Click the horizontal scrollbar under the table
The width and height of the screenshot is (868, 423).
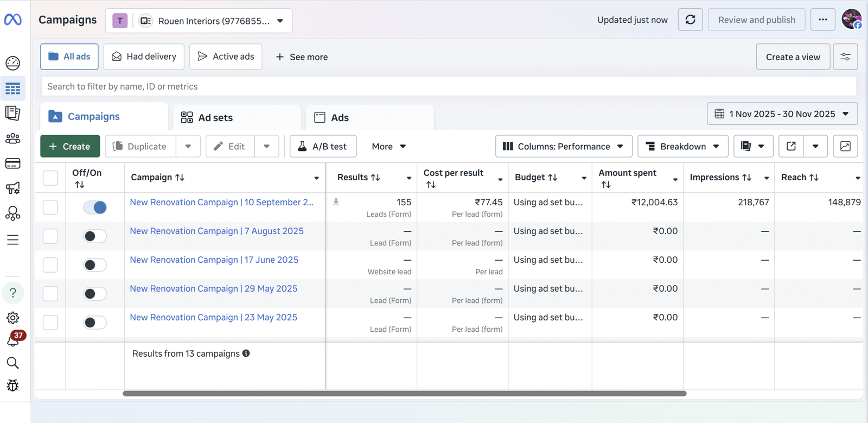click(x=404, y=394)
